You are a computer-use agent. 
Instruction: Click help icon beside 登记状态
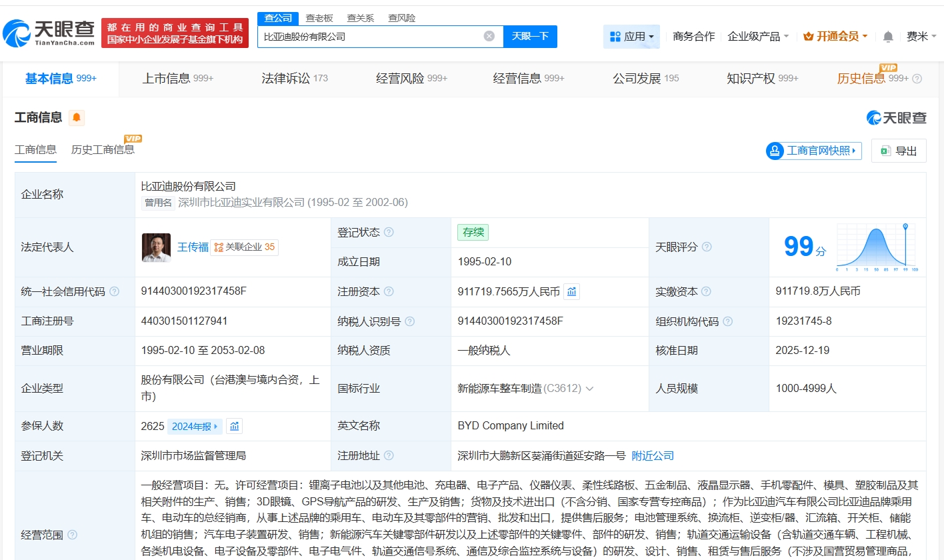[x=389, y=232]
